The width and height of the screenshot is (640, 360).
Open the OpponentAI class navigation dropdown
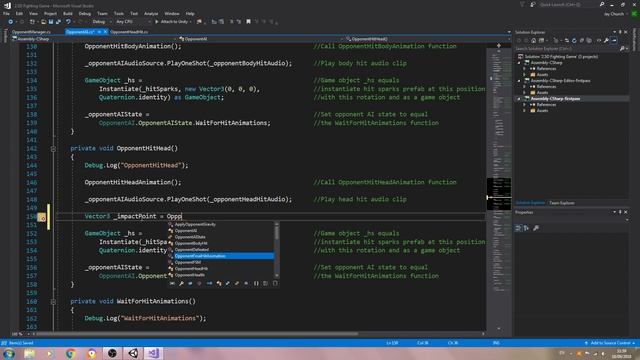pos(261,39)
